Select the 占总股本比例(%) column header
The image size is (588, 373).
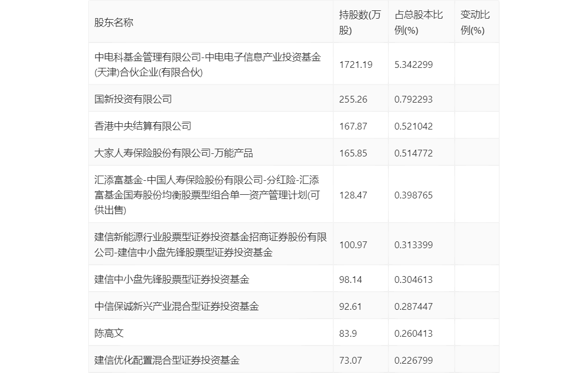418,22
